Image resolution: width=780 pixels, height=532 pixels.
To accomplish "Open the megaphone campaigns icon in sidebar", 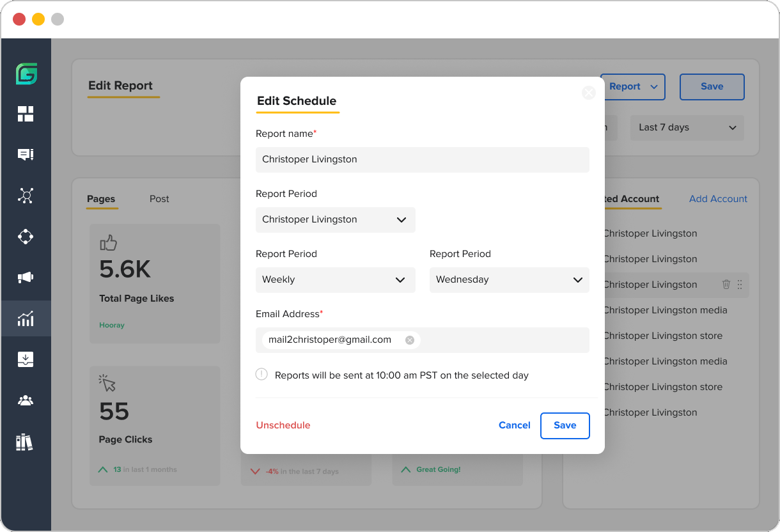I will point(26,278).
